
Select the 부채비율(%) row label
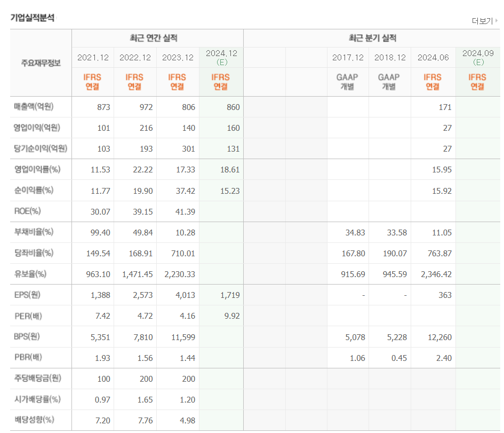34,232
